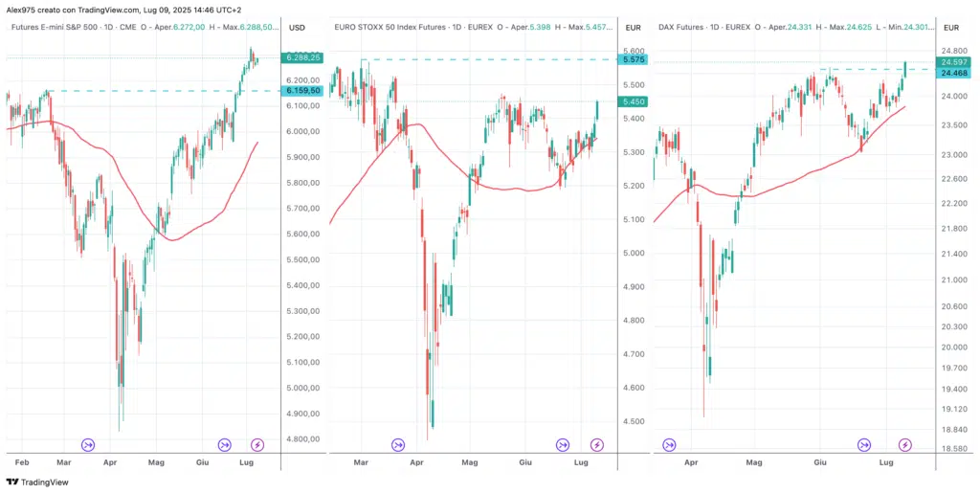Click the June rollover arrow icon on DAX chart
This screenshot has width=980, height=493.
point(864,444)
